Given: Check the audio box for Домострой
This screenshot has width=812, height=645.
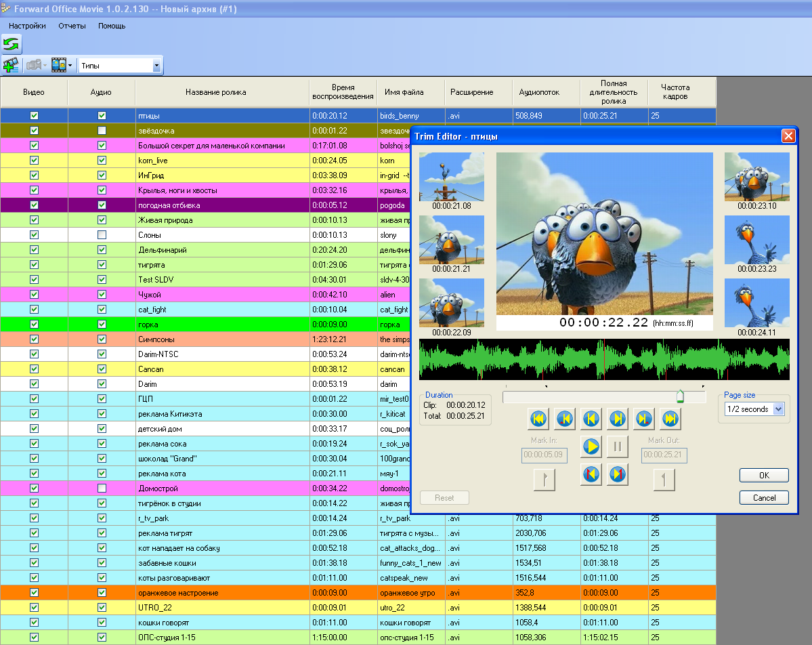Looking at the screenshot, I should click(x=102, y=488).
